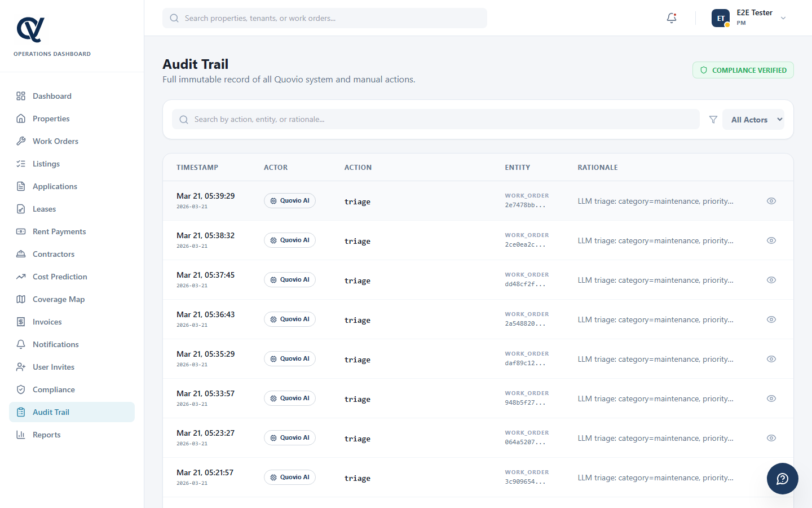Open the filter icon beside the search bar
The image size is (812, 508).
click(x=713, y=119)
